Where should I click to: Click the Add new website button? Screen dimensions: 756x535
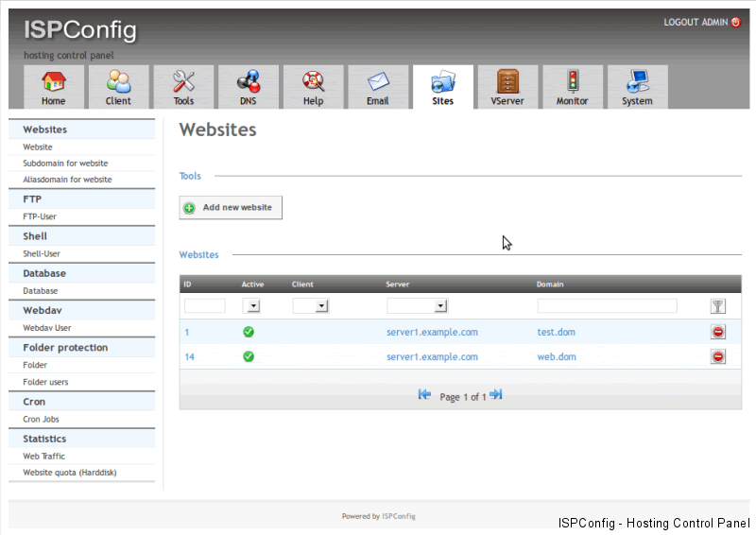tap(231, 208)
